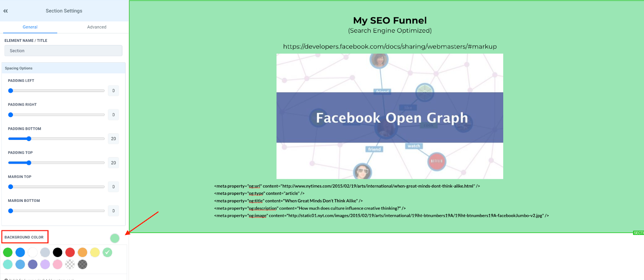Choose the light transparent checkered swatch
The height and width of the screenshot is (280, 644).
point(70,264)
